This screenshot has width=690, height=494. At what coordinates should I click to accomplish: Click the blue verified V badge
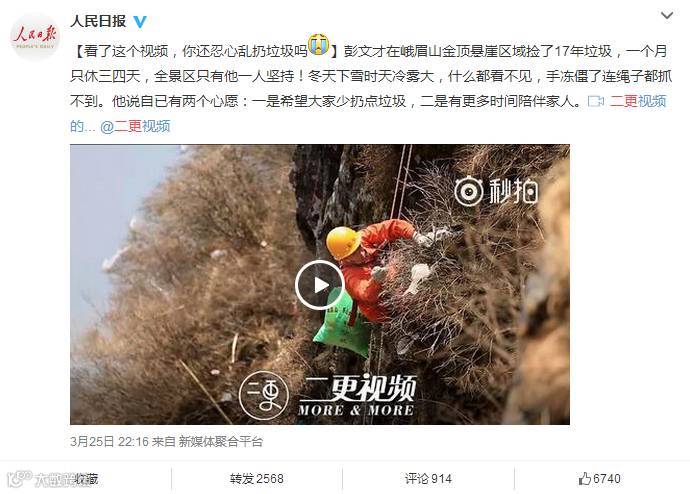click(140, 22)
